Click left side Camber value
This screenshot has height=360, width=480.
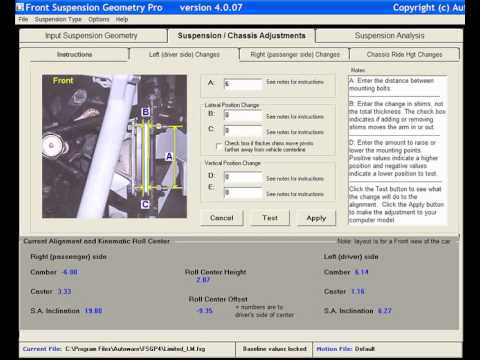(361, 272)
